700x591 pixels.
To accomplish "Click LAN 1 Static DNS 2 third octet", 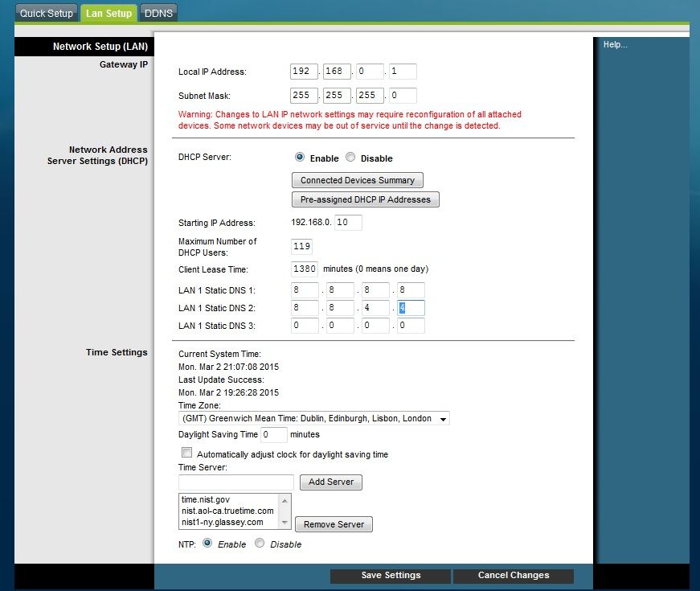I will 375,308.
